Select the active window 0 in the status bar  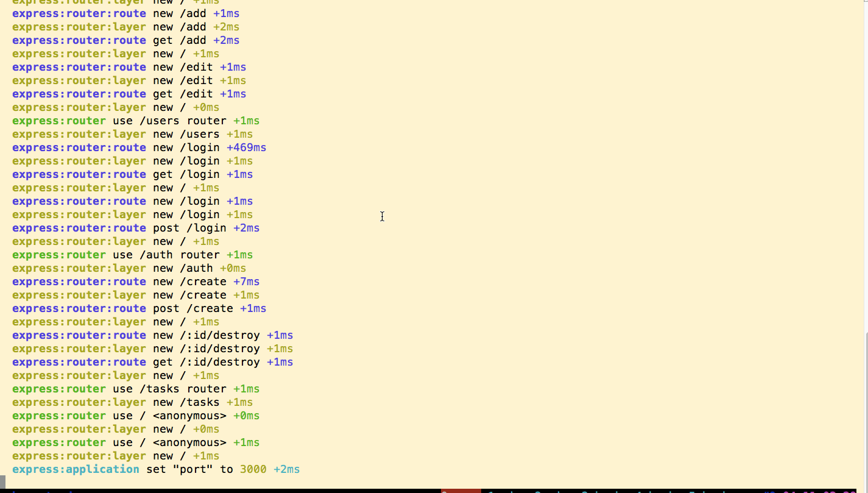pyautogui.click(x=461, y=491)
